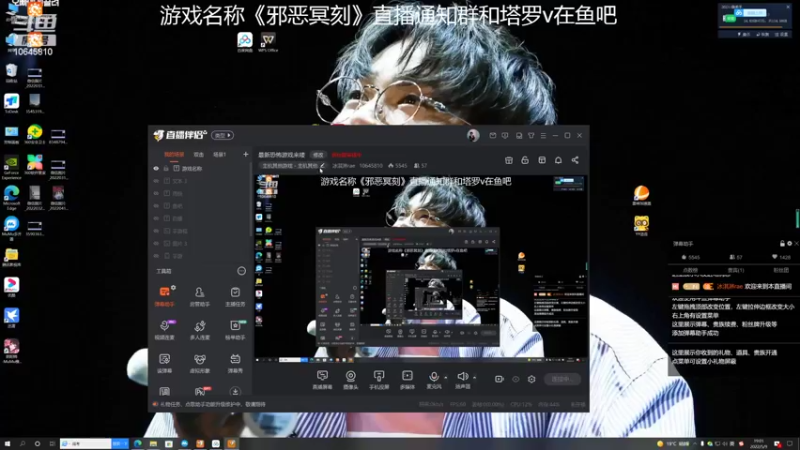
Task: Close the 弹幕助手 overlay
Action: (796, 244)
